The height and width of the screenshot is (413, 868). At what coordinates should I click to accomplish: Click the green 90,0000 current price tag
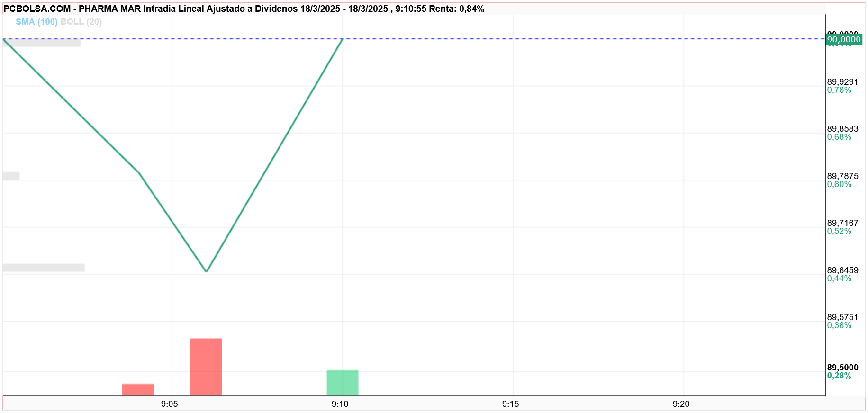coord(844,39)
